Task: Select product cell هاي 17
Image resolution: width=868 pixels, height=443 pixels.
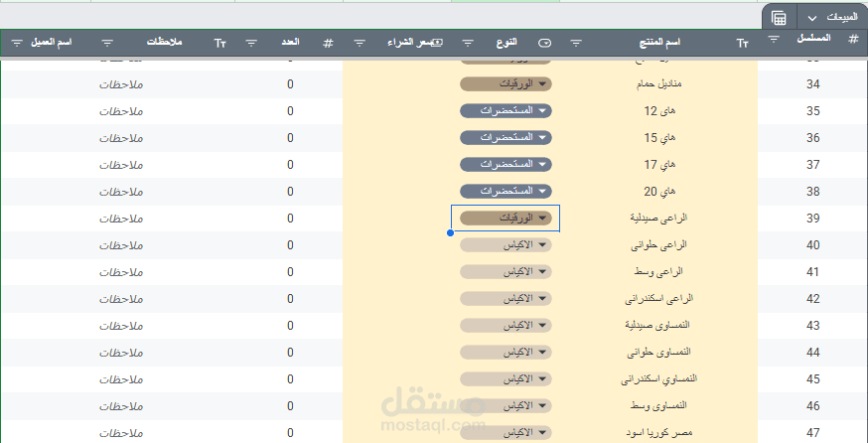Action: [x=658, y=165]
